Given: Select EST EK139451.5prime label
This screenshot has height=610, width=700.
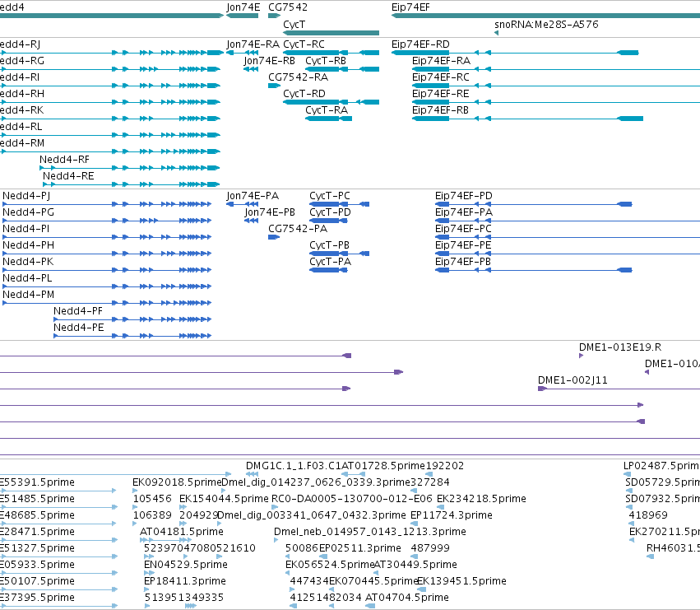Looking at the screenshot, I should (x=461, y=581).
